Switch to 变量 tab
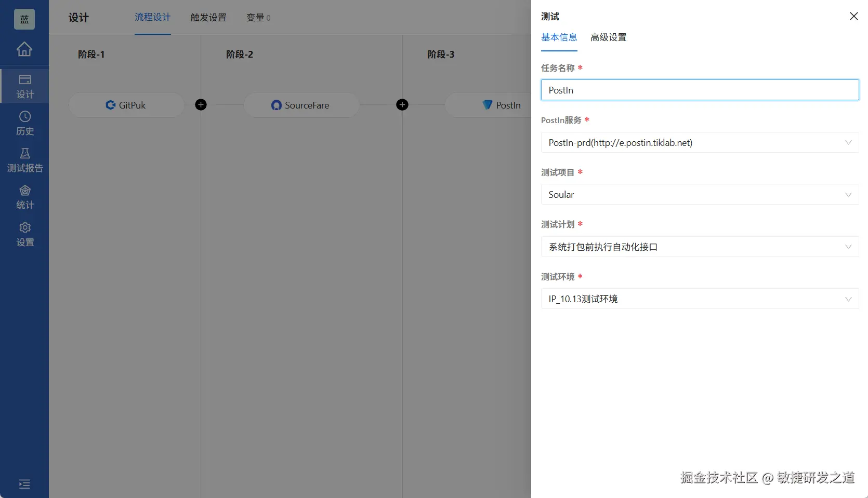Image resolution: width=868 pixels, height=498 pixels. coord(258,17)
